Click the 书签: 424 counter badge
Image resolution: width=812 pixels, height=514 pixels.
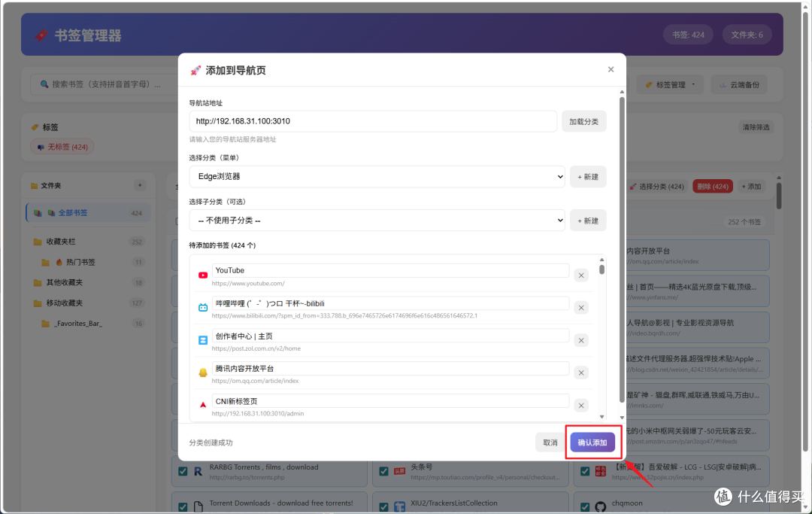click(688, 35)
